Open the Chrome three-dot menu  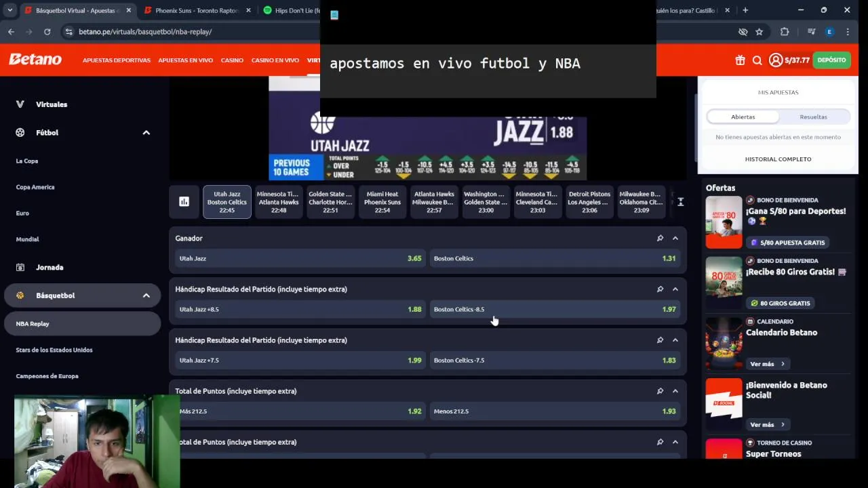click(848, 32)
